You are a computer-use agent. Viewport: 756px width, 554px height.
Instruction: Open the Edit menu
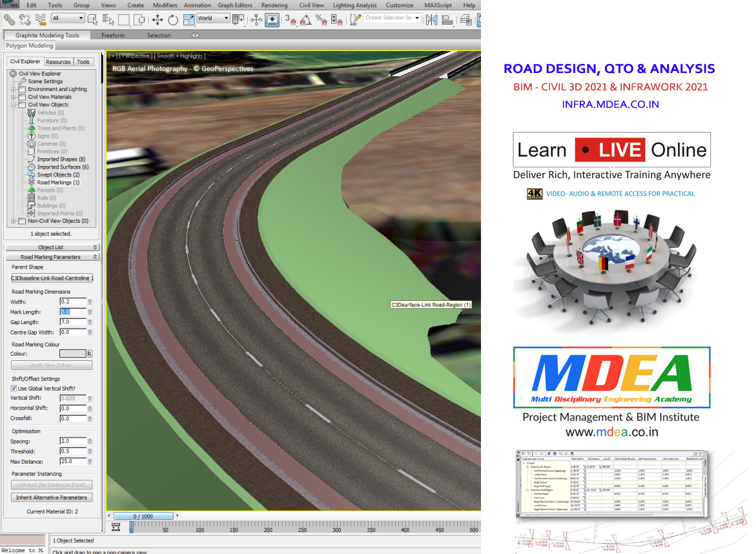[32, 5]
